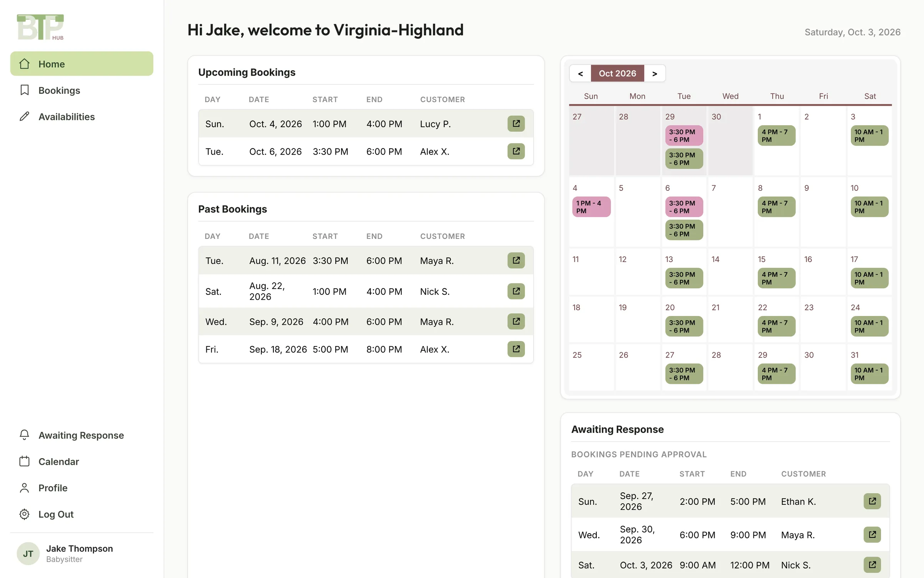This screenshot has height=578, width=924.
Task: Click the Lucy P. customer cell
Action: click(x=435, y=124)
